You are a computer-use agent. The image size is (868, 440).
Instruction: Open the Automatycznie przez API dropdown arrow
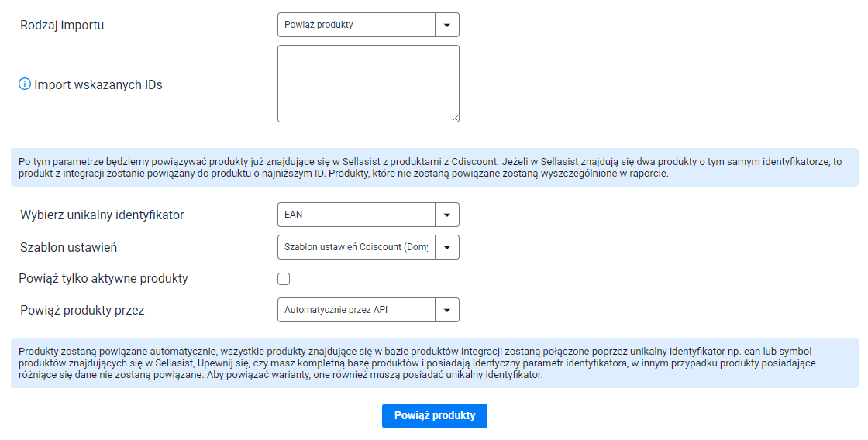[446, 310]
